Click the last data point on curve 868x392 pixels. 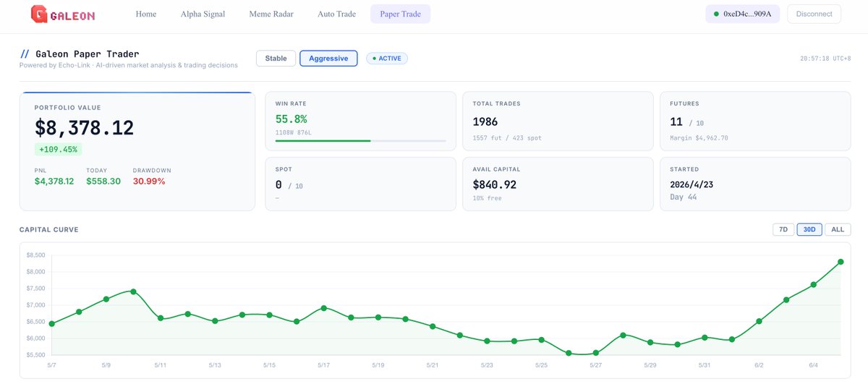(841, 262)
